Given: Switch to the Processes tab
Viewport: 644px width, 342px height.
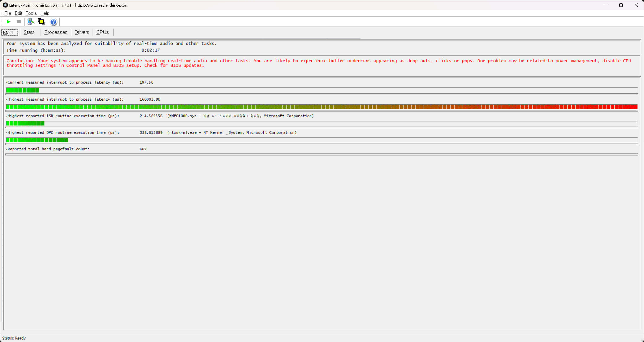Looking at the screenshot, I should [x=56, y=32].
